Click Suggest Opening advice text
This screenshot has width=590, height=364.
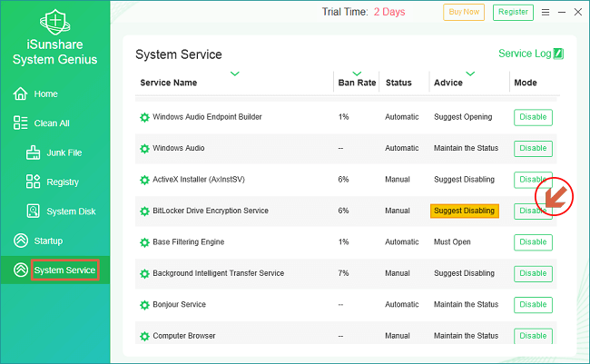463,117
